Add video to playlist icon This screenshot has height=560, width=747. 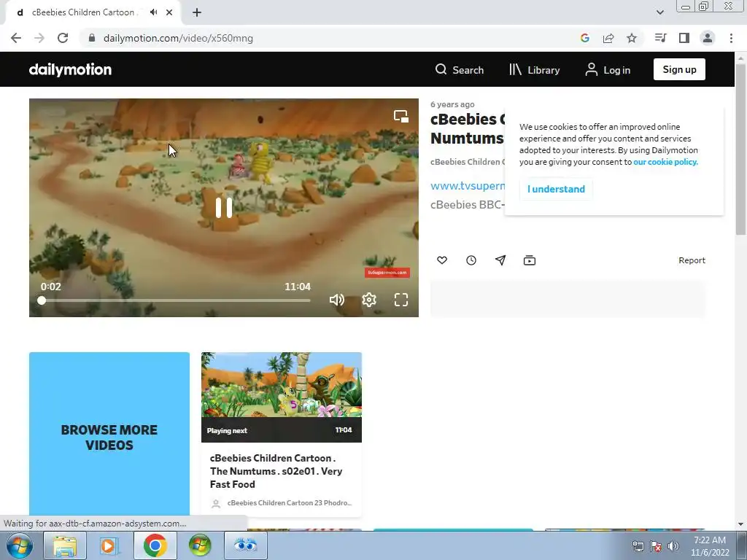point(530,260)
